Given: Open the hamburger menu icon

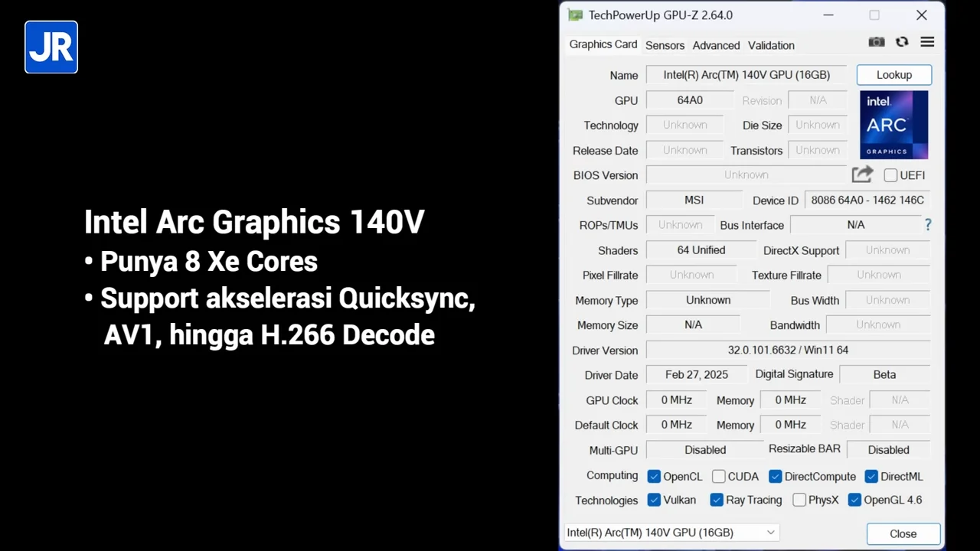Looking at the screenshot, I should (x=927, y=42).
